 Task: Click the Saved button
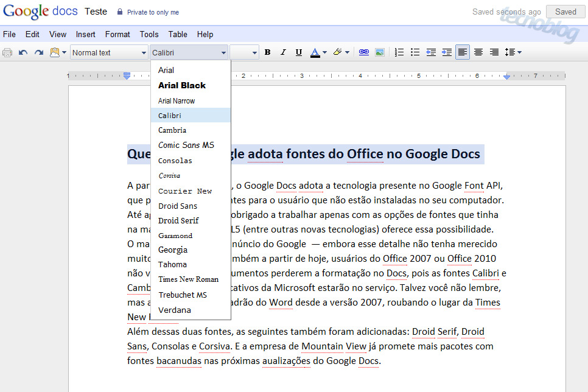(x=565, y=12)
